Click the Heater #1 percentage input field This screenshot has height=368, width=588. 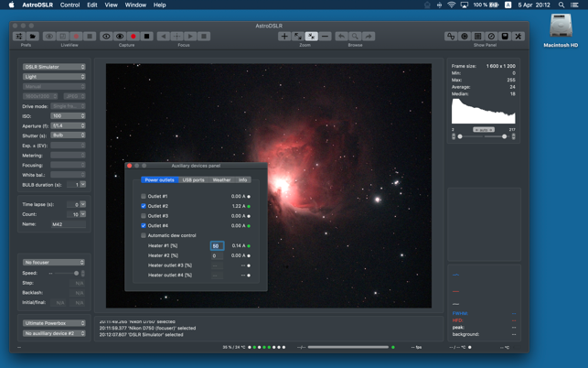pyautogui.click(x=217, y=245)
